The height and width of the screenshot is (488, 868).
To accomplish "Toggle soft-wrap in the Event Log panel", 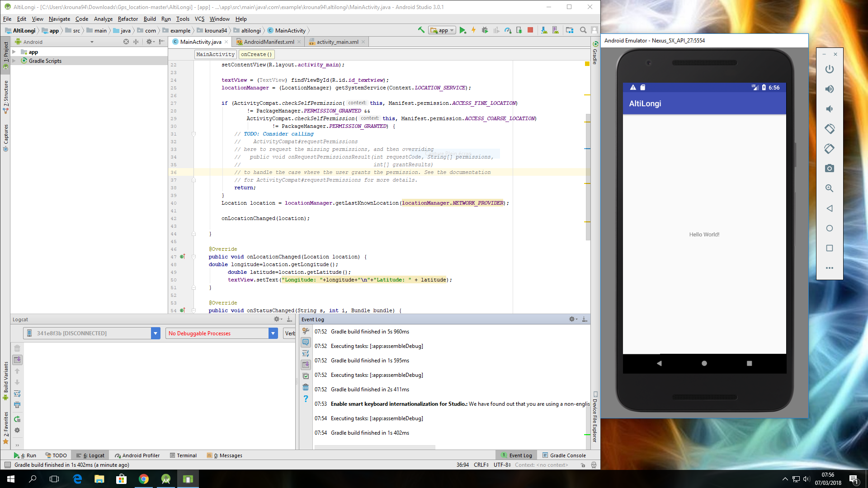I will pos(306,353).
